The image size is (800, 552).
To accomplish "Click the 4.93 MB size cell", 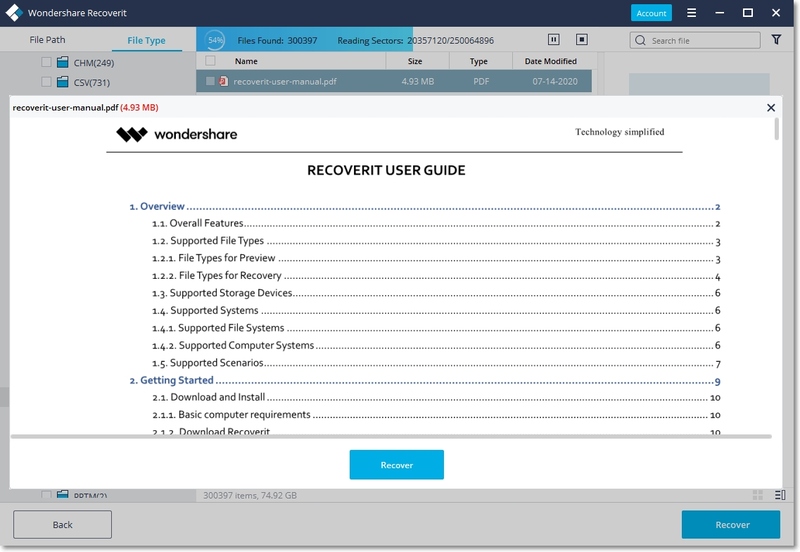I will [417, 81].
